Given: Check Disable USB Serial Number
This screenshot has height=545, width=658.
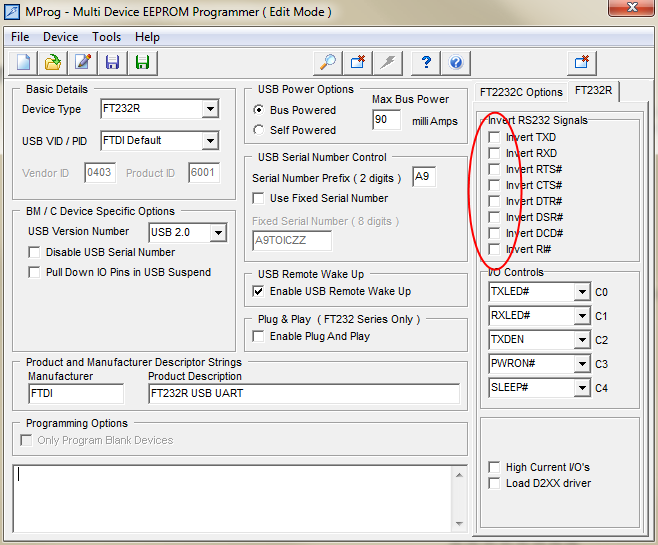Looking at the screenshot, I should [x=34, y=252].
